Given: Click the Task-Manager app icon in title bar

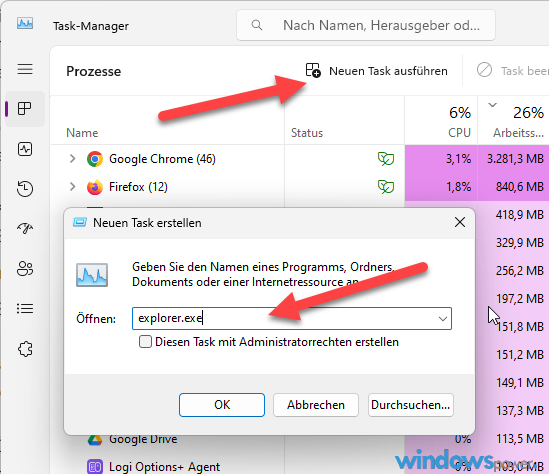Looking at the screenshot, I should [25, 24].
